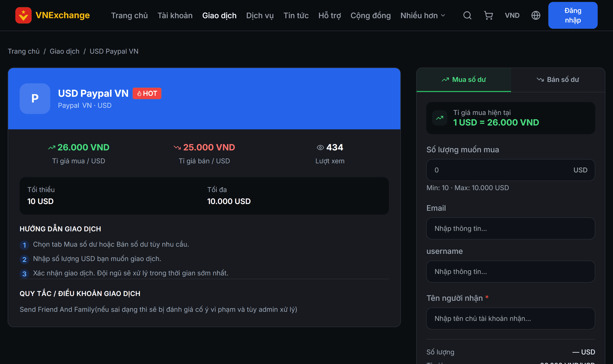Click the 'Min: 10 · Max: 10.000 USD' hint
The width and height of the screenshot is (613, 364).
point(468,188)
